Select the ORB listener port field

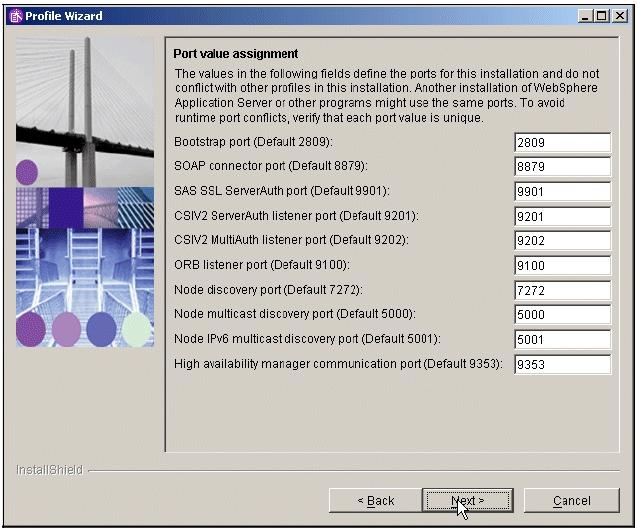pyautogui.click(x=563, y=266)
